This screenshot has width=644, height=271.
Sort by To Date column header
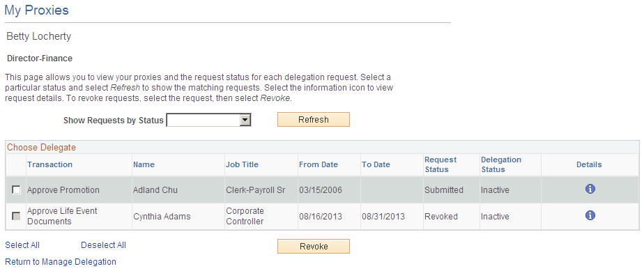tap(376, 164)
